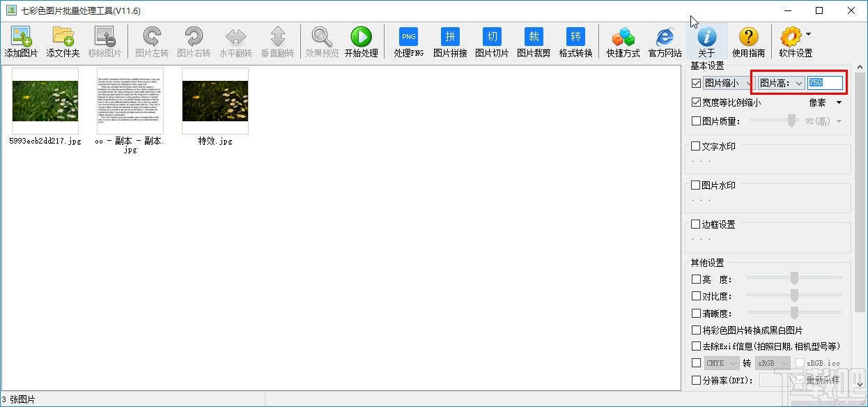Check 去除Exif信息 option
868x407 pixels.
(697, 346)
